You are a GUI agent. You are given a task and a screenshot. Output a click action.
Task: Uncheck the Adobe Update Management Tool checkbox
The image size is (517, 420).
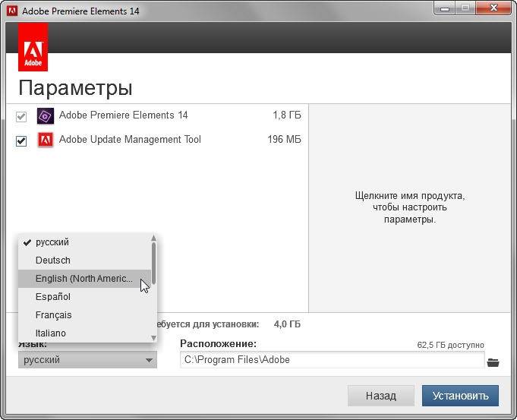coord(21,141)
